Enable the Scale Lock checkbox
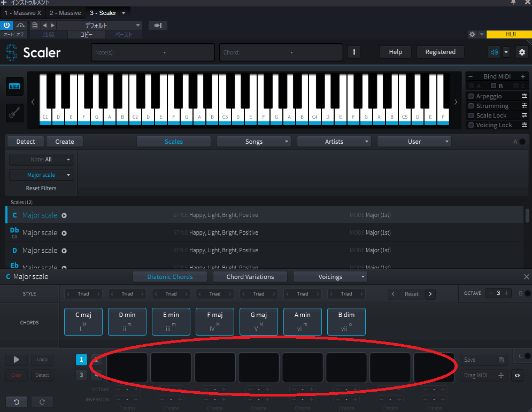 [x=471, y=115]
